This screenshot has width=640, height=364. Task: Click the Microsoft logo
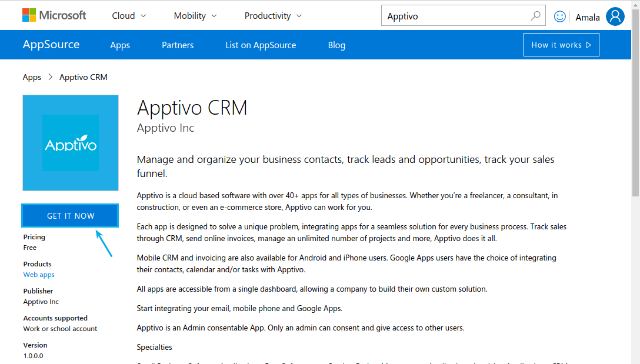54,15
